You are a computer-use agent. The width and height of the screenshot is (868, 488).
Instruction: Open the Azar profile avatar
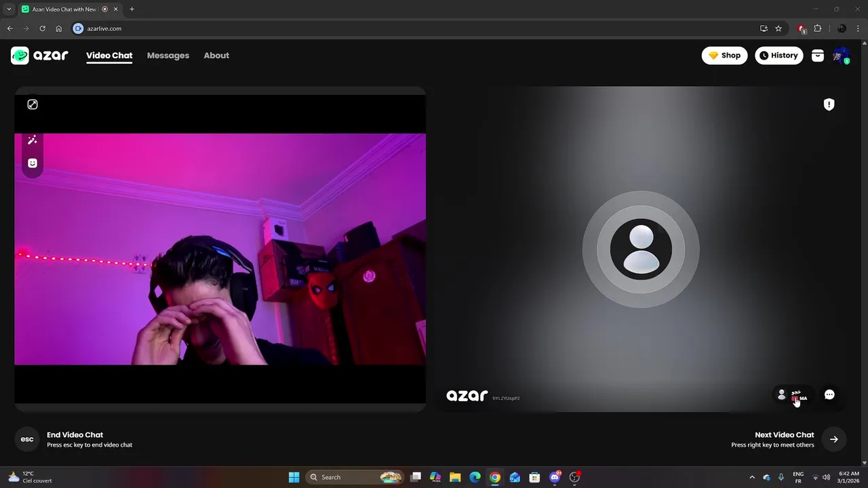842,56
